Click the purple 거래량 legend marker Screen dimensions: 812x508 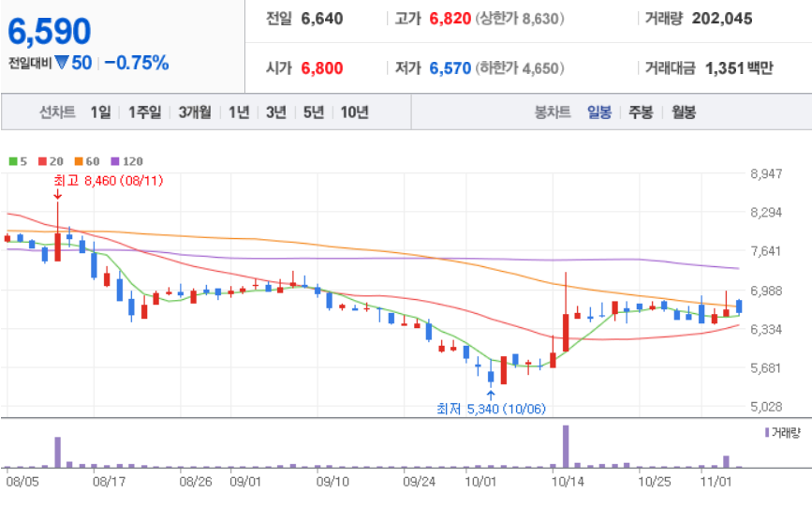point(767,432)
